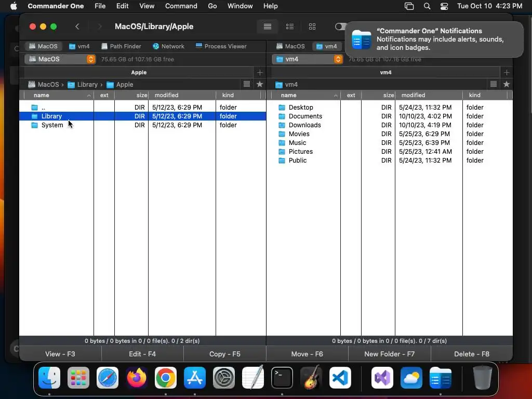The height and width of the screenshot is (399, 532).
Task: Sort left panel by kind column
Action: [238, 96]
